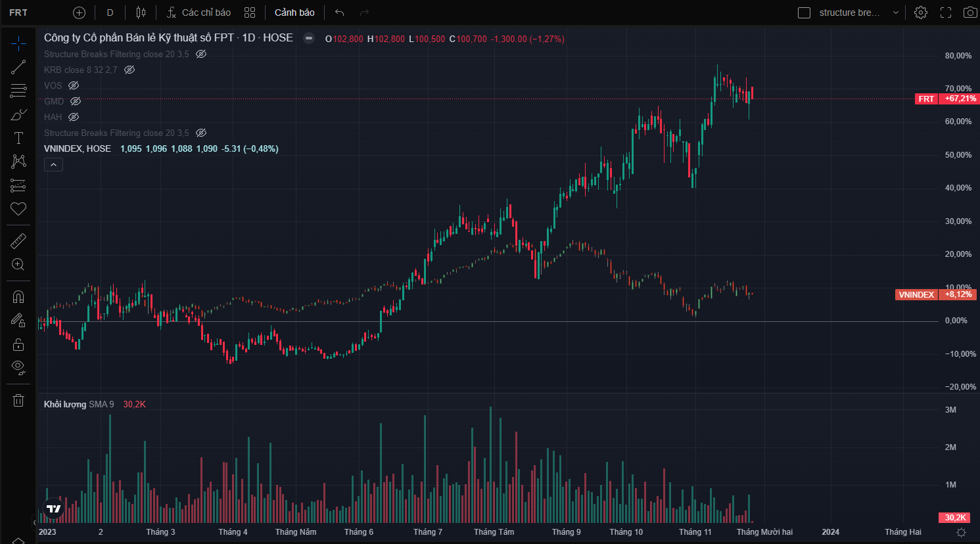Select the Khối lượng SMA 9 volume legend
Viewport: 980px width, 544px height.
click(79, 404)
